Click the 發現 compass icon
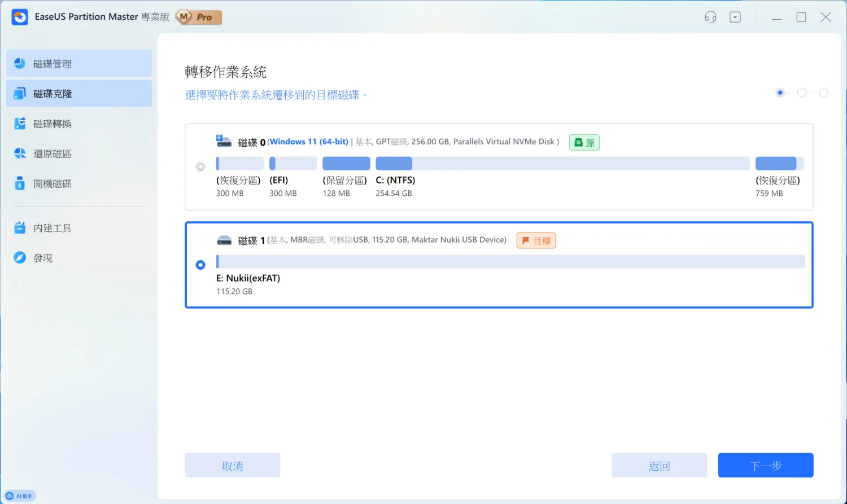 (20, 257)
